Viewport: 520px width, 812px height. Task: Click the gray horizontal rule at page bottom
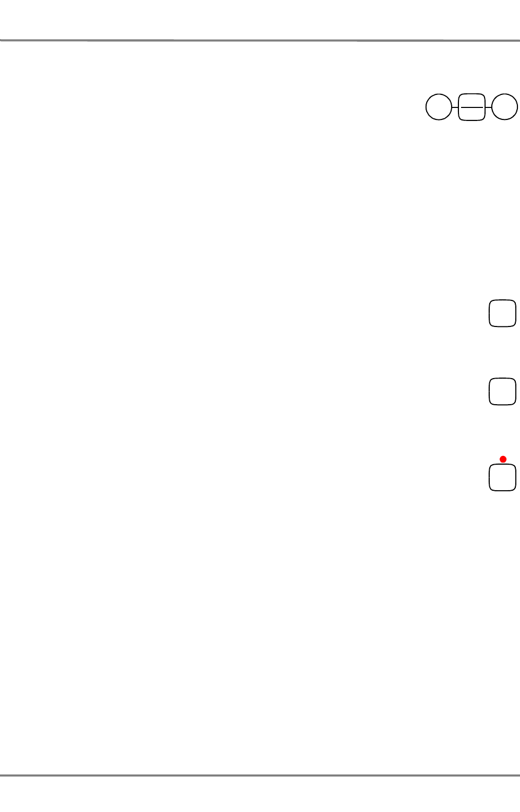260,775
